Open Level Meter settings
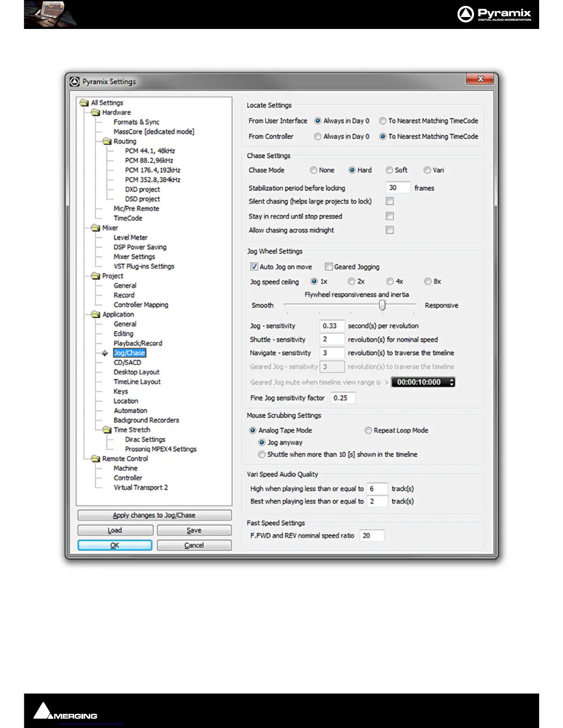The width and height of the screenshot is (563, 728). pyautogui.click(x=131, y=238)
